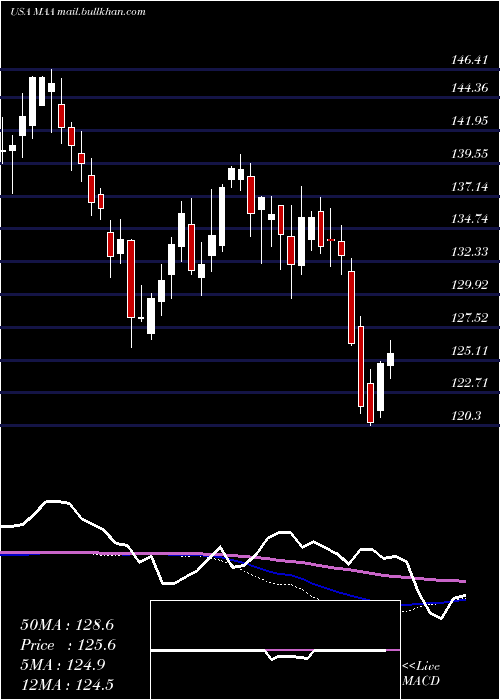Viewport: 500px width, 700px height.
Task: Select the 120.3 price level label
Action: [467, 416]
